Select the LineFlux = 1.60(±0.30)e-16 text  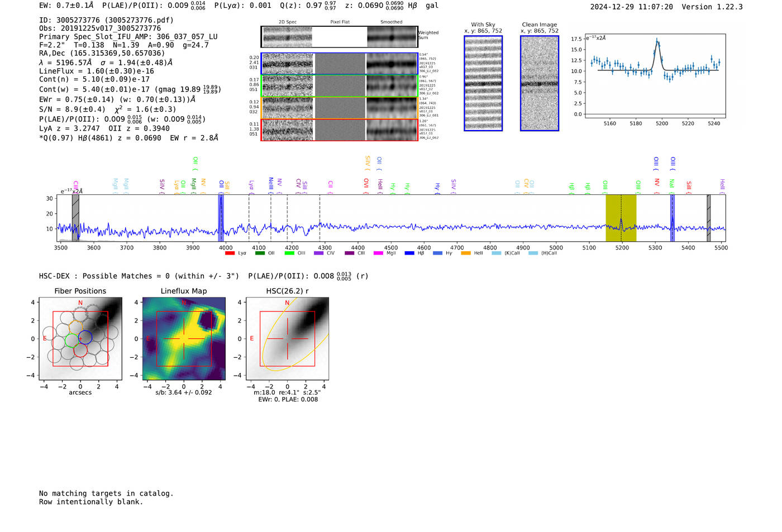[97, 71]
